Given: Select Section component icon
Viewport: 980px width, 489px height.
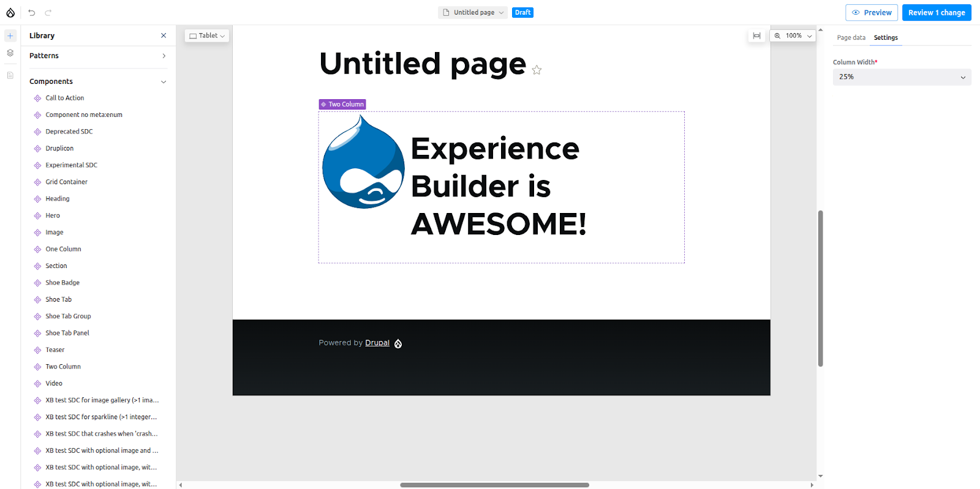Looking at the screenshot, I should [37, 266].
